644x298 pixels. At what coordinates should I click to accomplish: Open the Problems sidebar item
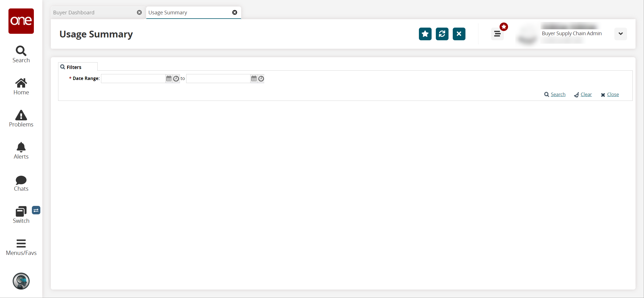[x=21, y=119]
